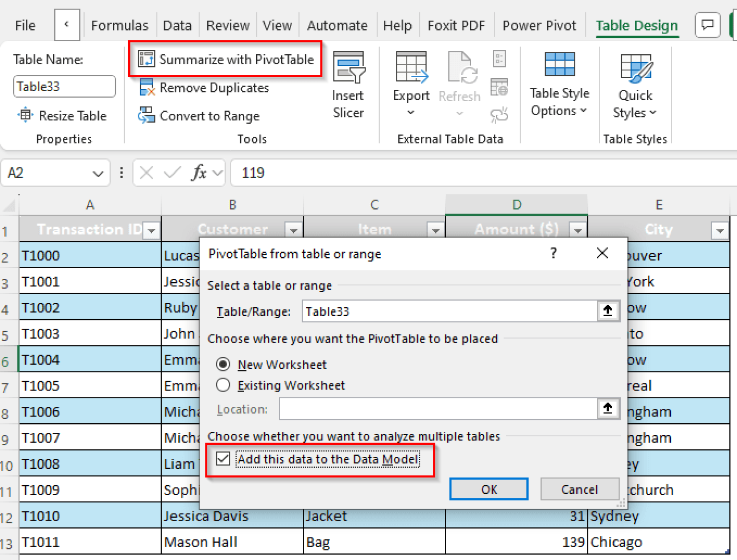
Task: Click the Comments icon in the ribbon
Action: (x=707, y=25)
